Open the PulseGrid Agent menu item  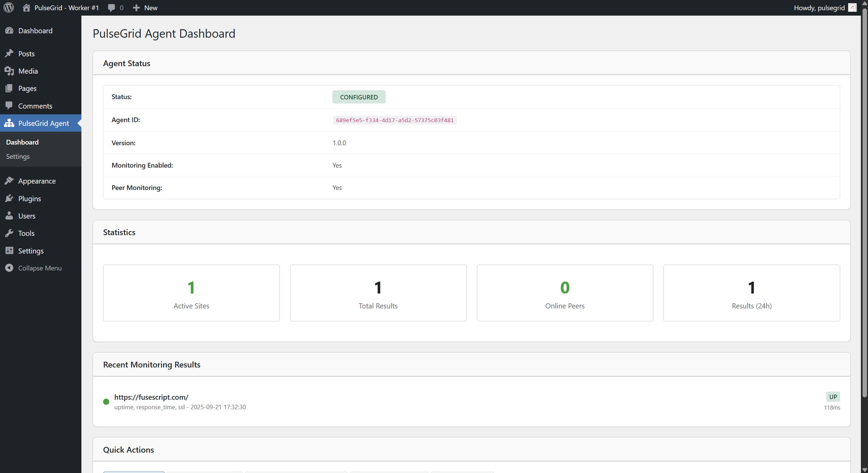43,123
